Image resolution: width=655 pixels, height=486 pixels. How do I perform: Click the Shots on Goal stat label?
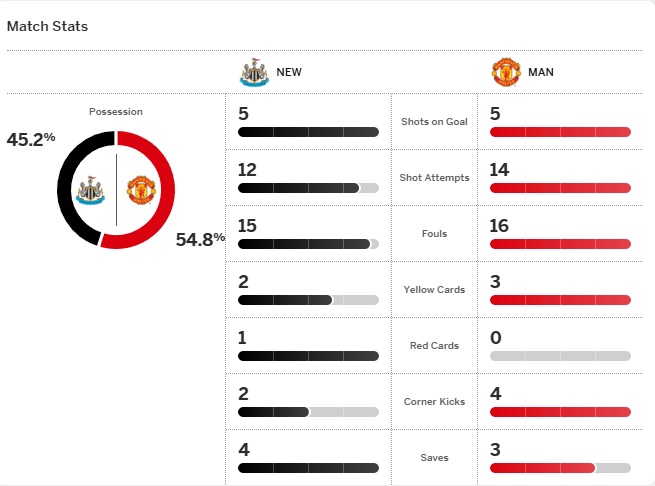click(434, 122)
